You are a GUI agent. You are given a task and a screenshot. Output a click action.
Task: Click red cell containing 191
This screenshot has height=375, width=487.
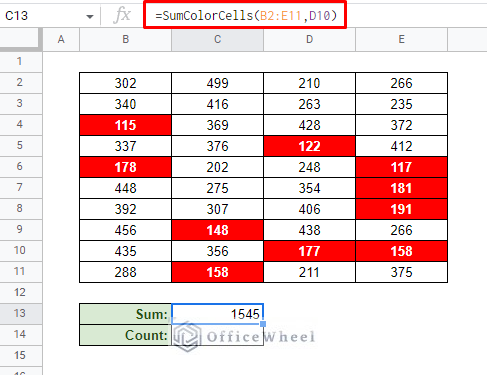[401, 209]
